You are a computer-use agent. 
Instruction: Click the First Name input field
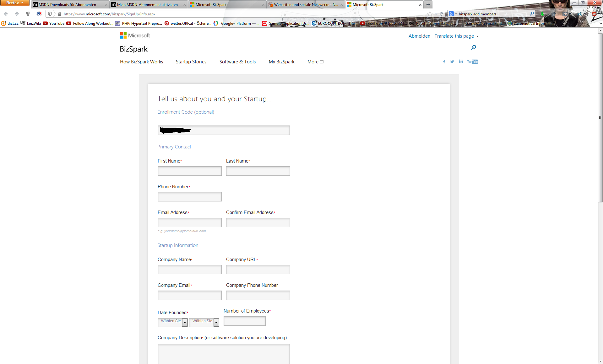(x=189, y=171)
